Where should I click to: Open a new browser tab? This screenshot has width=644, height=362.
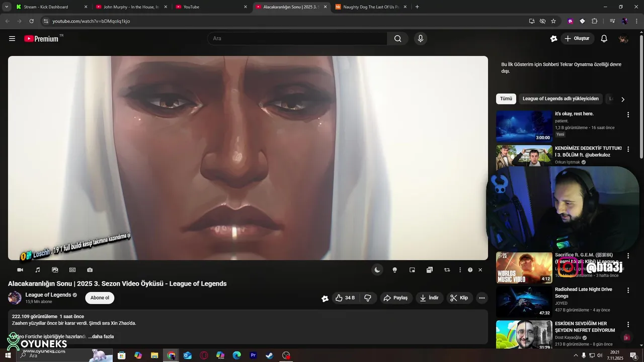(x=417, y=7)
